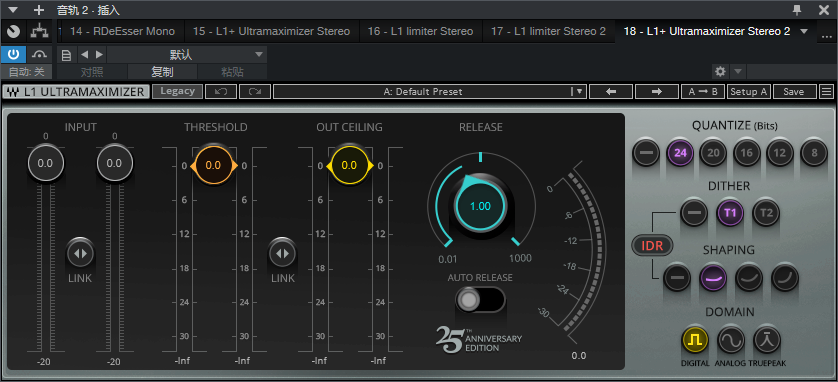The image size is (838, 382).
Task: Open the preset file menu icon
Action: click(66, 54)
